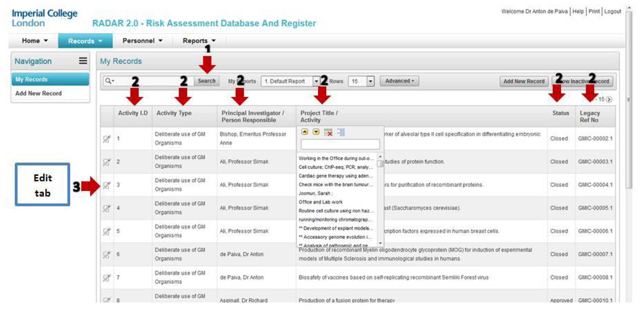
Task: Click the Add New Record button
Action: tap(523, 81)
